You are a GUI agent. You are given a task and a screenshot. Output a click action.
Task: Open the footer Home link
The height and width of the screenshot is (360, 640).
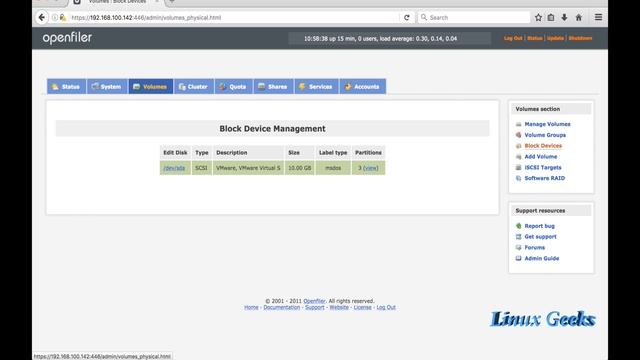point(251,307)
